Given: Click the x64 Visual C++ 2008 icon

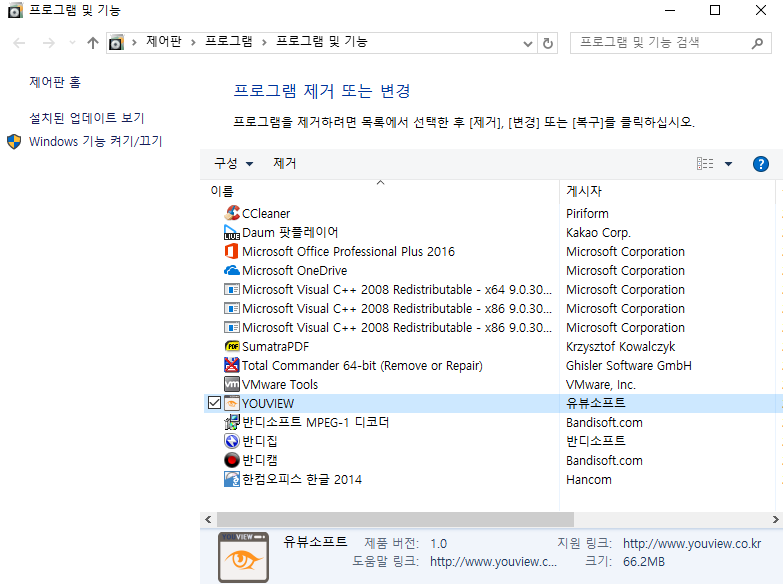Looking at the screenshot, I should point(232,289).
